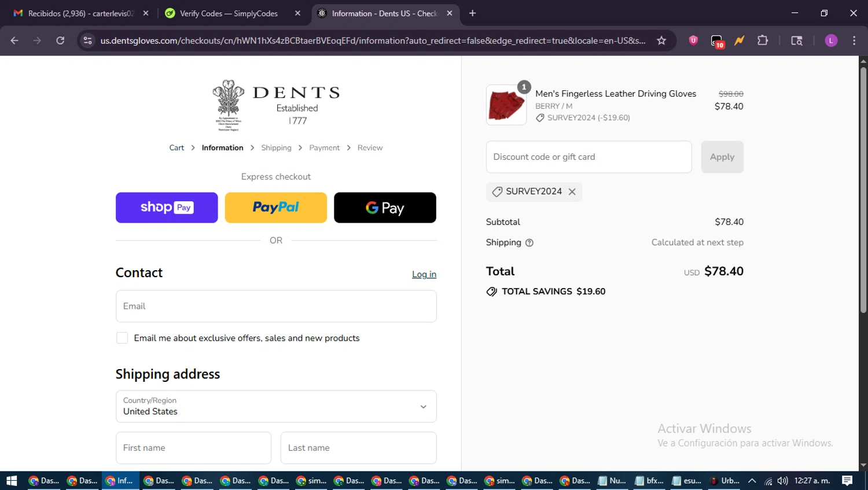Focus the Email input field
Image resolution: width=868 pixels, height=490 pixels.
[x=276, y=306]
